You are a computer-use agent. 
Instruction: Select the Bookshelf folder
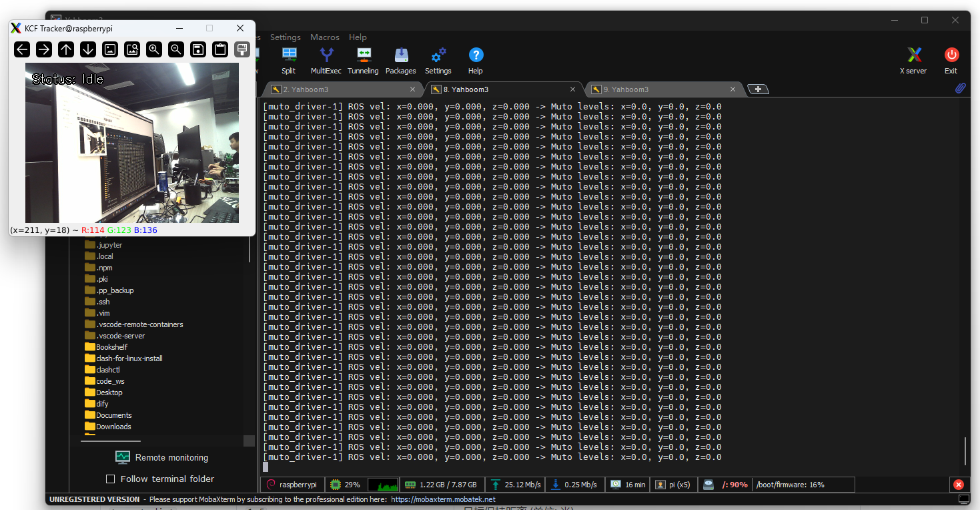[106, 347]
